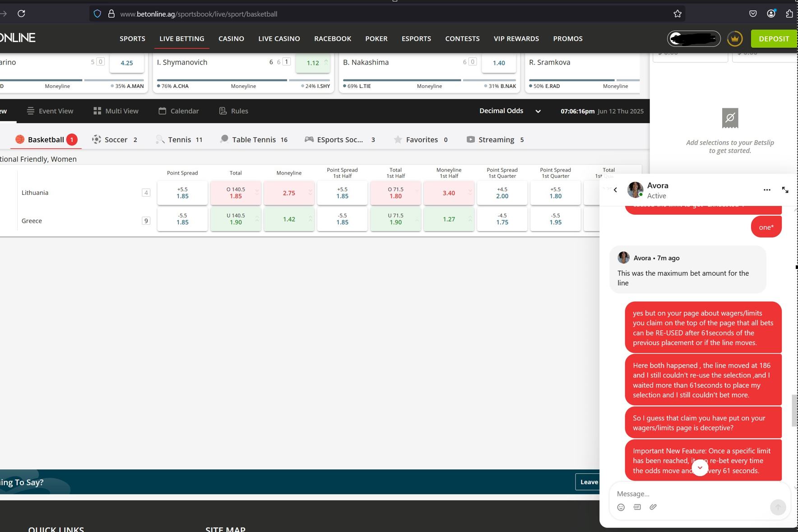Select Over 140.5 total at 1.85

point(236,193)
